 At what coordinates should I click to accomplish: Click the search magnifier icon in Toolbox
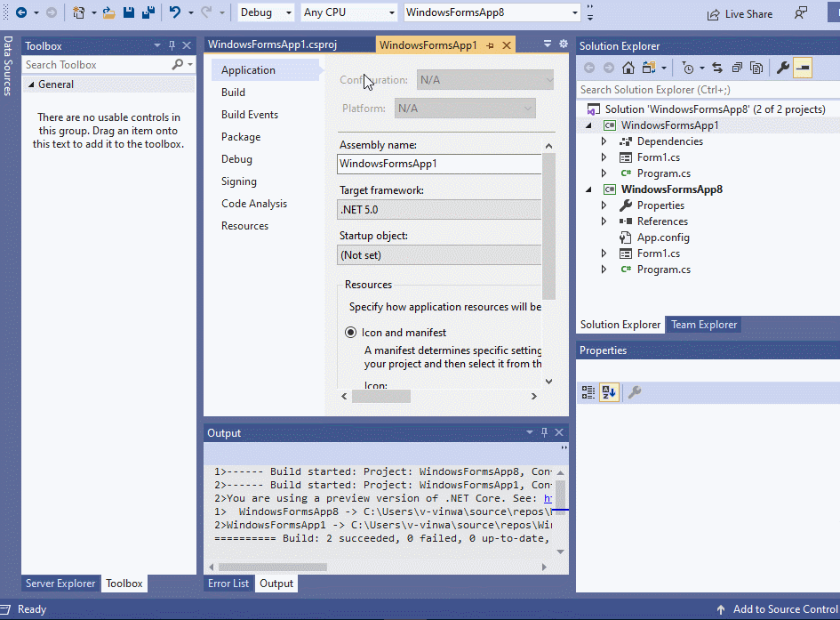tap(177, 64)
